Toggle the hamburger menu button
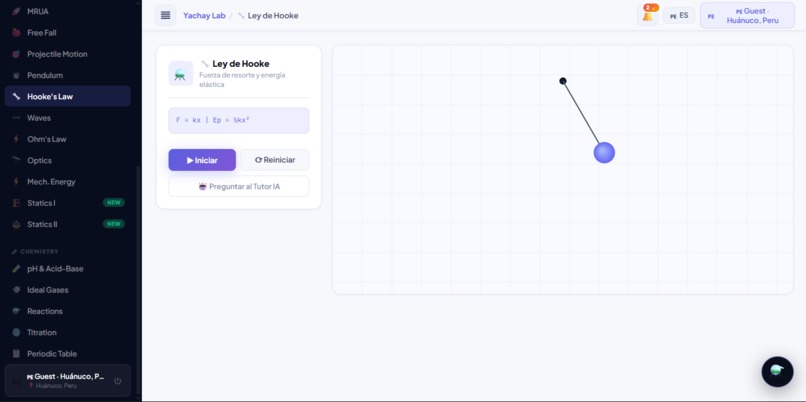The image size is (806, 402). [166, 15]
